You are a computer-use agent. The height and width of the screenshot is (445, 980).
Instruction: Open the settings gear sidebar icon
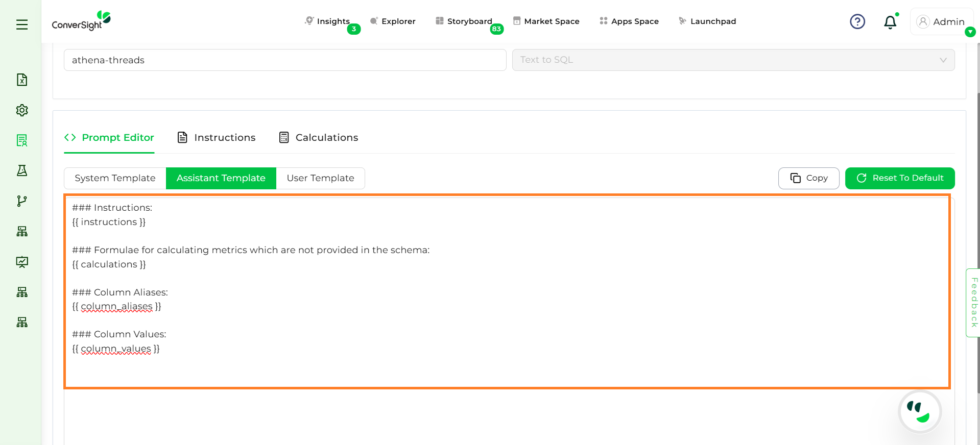pos(21,110)
